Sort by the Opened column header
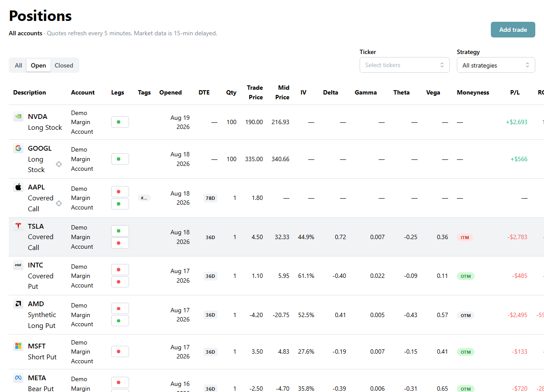The width and height of the screenshot is (544, 392). (x=170, y=92)
